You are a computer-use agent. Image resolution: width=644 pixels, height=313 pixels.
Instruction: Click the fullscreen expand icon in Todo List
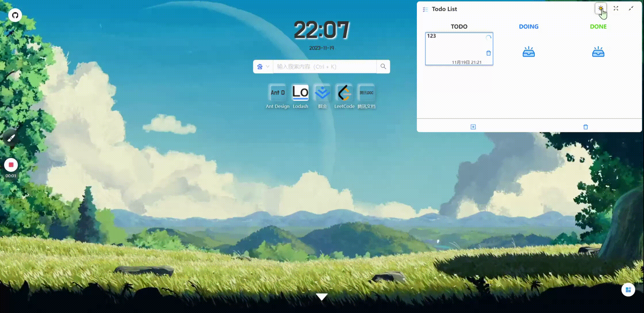616,9
